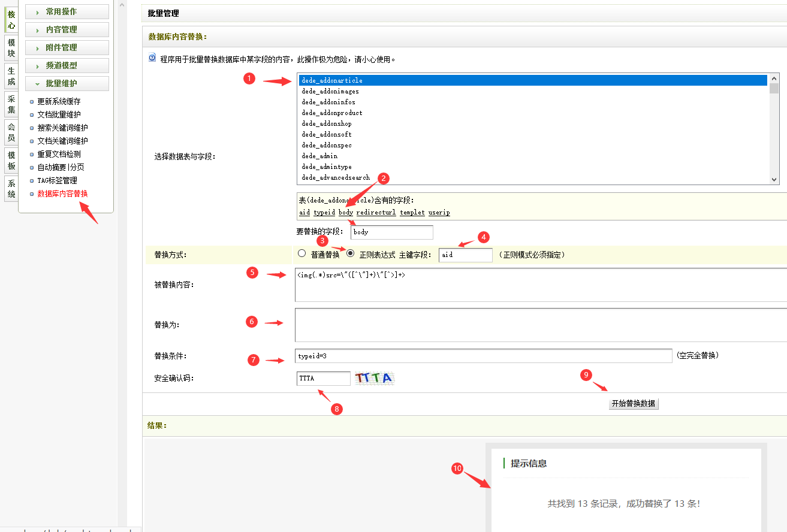The image size is (787, 532).
Task: Click the TTTA captcha verification image
Action: [374, 378]
